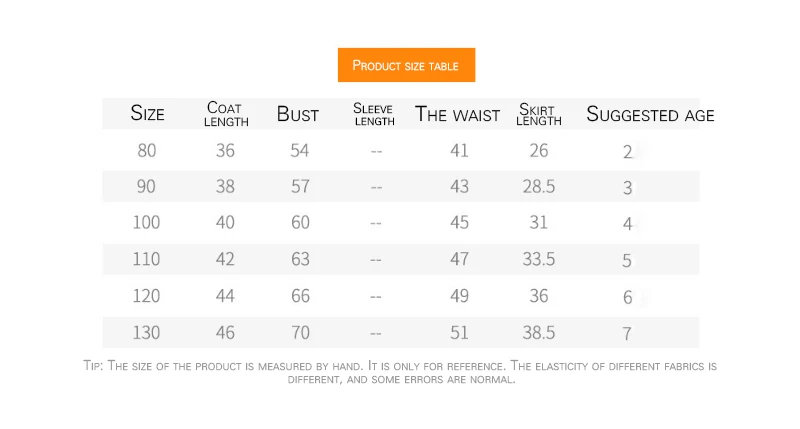Click the size 90 row label
This screenshot has height=429, width=800.
[x=147, y=187]
